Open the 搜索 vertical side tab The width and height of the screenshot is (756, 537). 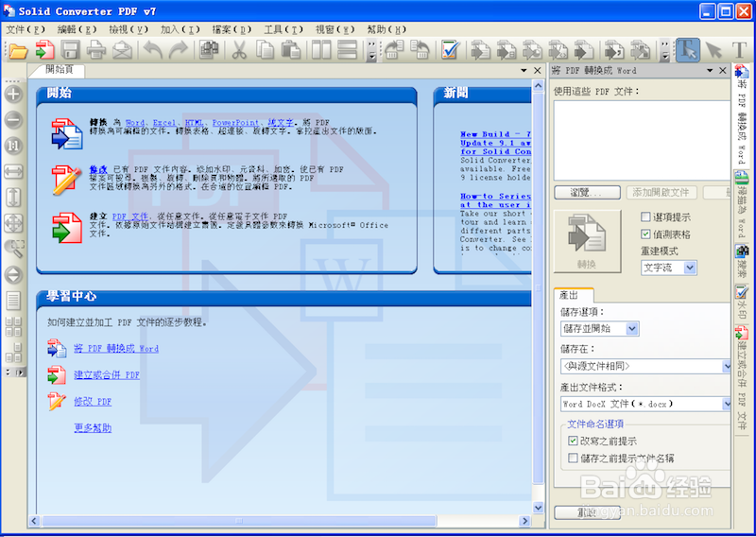(742, 262)
